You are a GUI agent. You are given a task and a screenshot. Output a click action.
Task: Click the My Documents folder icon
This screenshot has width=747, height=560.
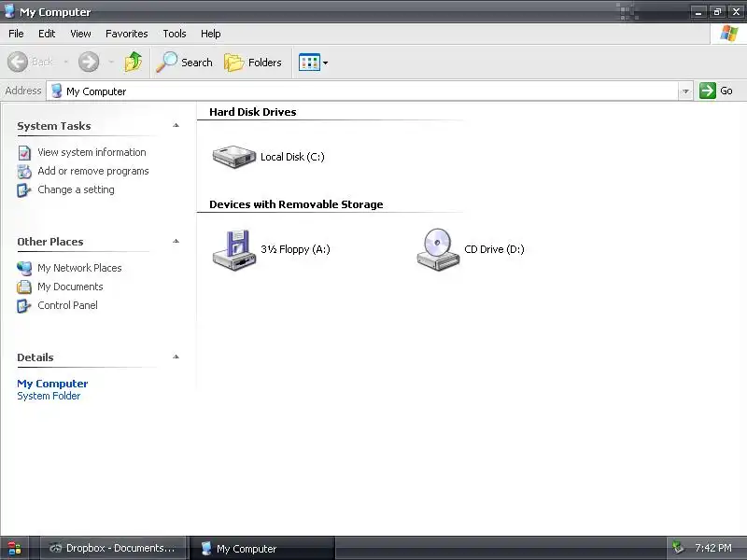(x=24, y=287)
